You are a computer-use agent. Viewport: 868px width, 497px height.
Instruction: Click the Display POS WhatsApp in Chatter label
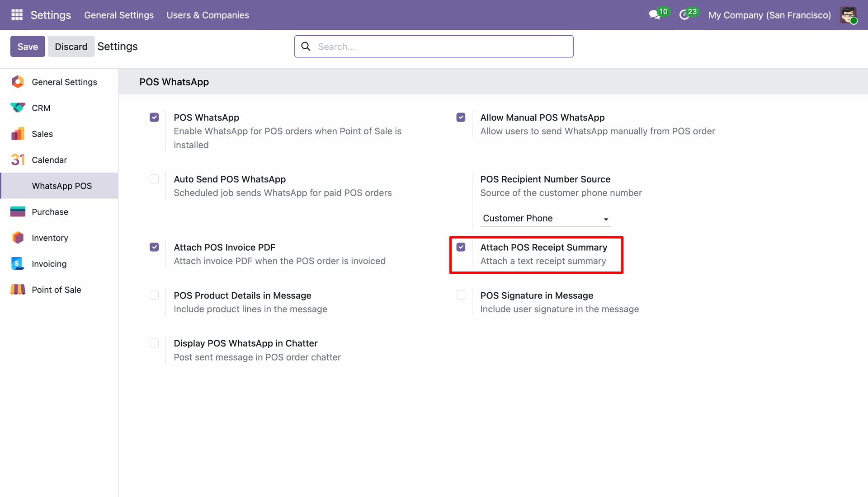245,343
